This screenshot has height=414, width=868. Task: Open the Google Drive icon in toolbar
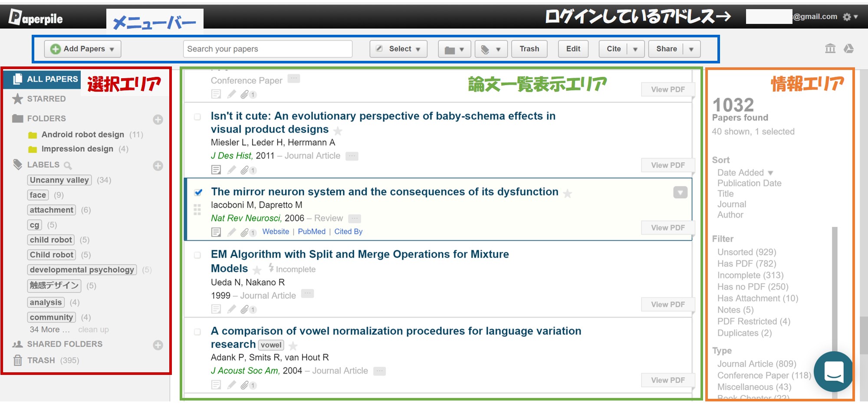tap(848, 49)
